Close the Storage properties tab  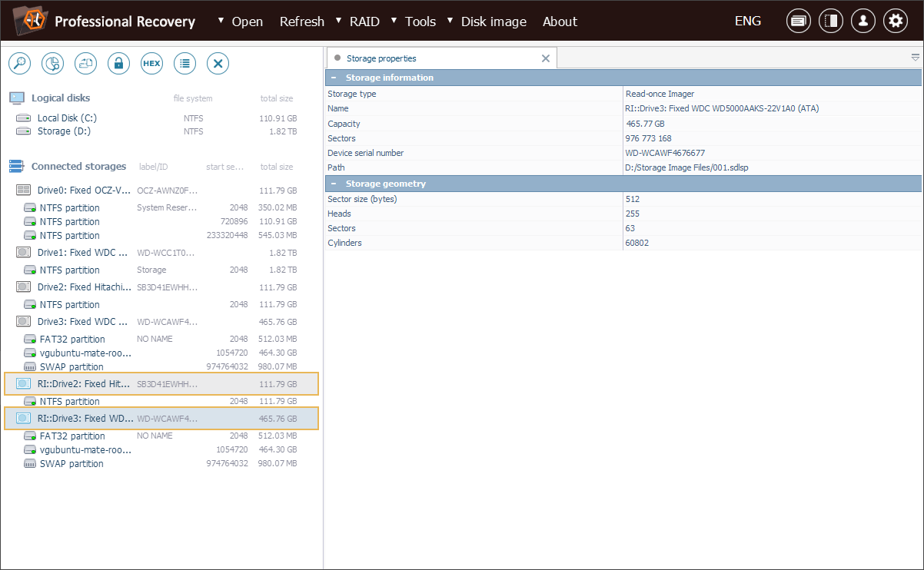click(x=546, y=58)
